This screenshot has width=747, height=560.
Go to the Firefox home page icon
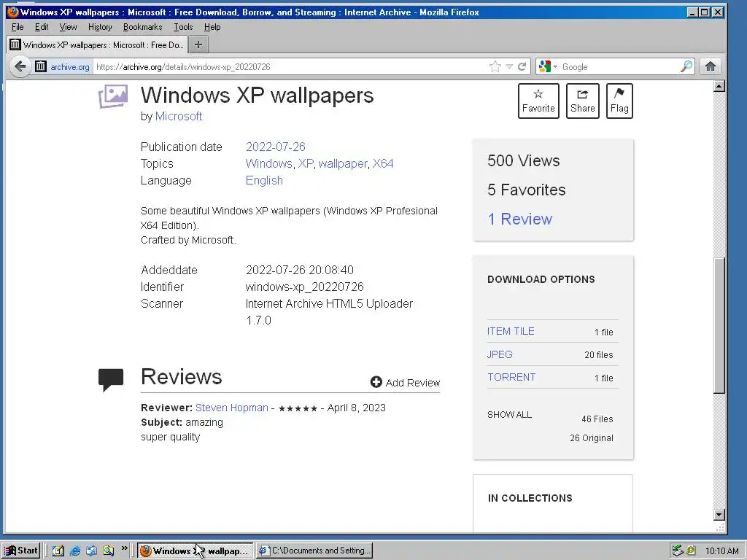pyautogui.click(x=711, y=66)
